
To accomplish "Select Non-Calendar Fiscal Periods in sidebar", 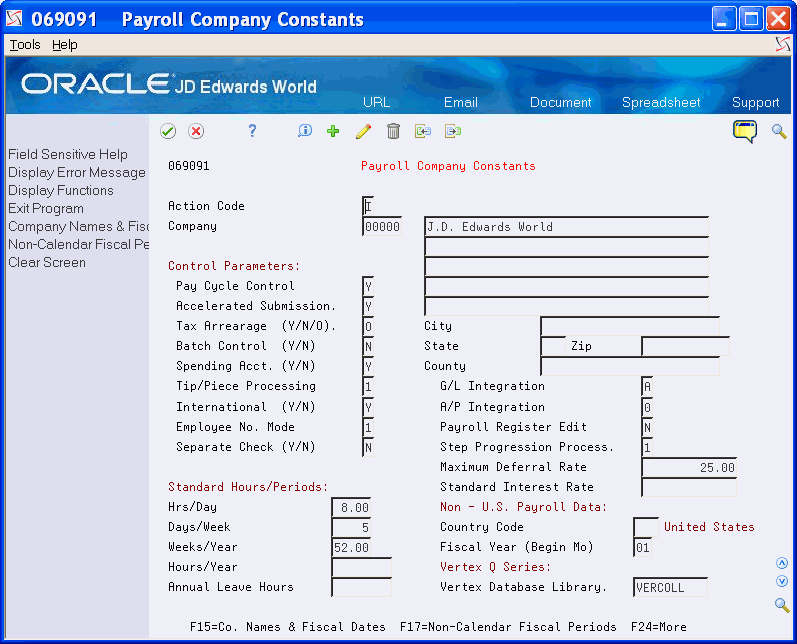I will point(78,244).
